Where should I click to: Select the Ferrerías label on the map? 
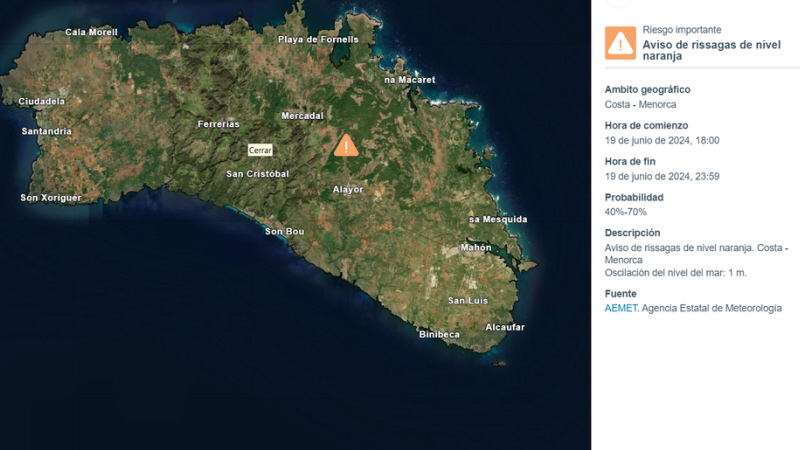(219, 124)
